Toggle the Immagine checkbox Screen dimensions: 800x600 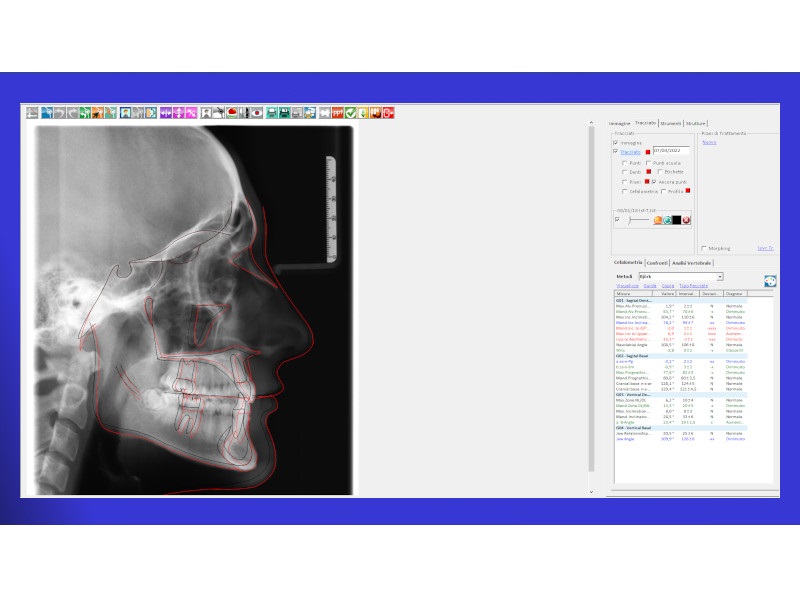pyautogui.click(x=616, y=143)
